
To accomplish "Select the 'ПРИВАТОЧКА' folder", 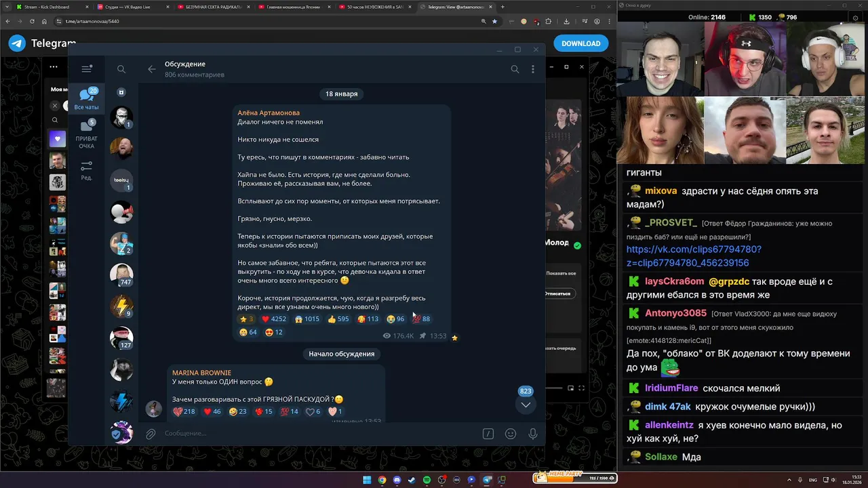I will point(86,134).
